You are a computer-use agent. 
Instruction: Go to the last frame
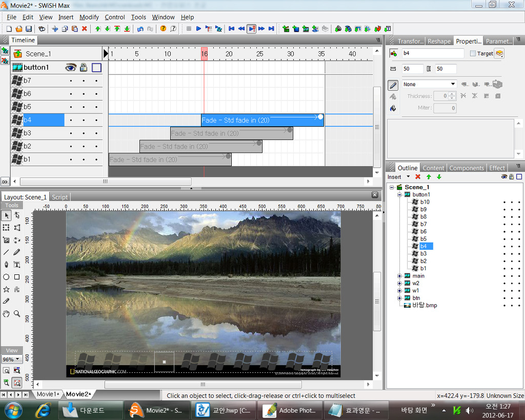(271, 29)
